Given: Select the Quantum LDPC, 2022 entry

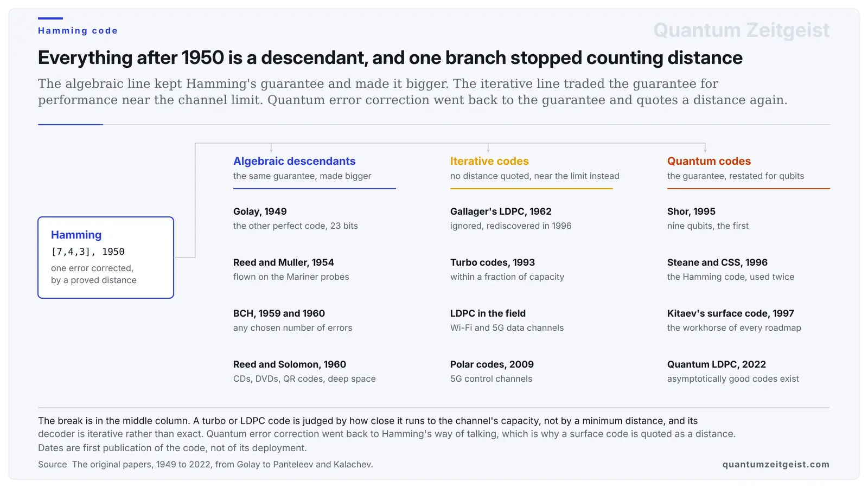Looking at the screenshot, I should pos(733,371).
